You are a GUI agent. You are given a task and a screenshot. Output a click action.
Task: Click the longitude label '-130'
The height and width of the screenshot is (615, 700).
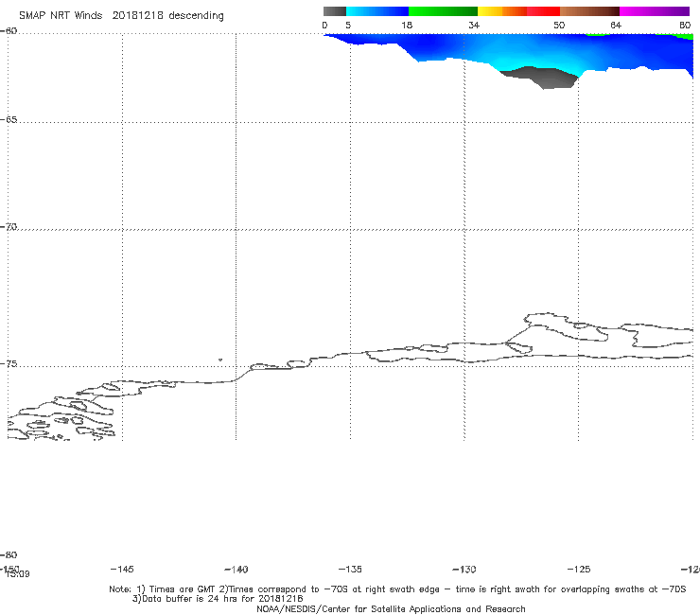(464, 569)
